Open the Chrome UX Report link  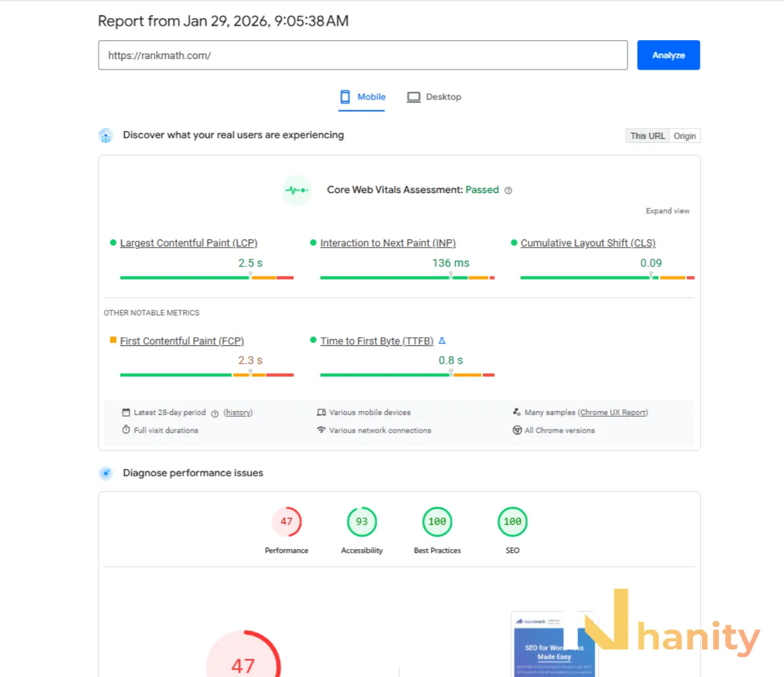point(613,412)
